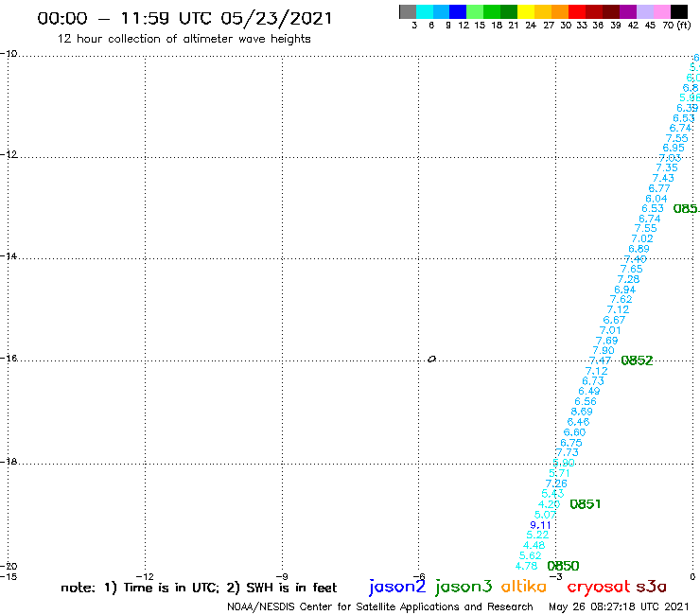The width and height of the screenshot is (700, 615).
Task: Click the note 'Time is in UTC; SWH is in feet'
Action: pyautogui.click(x=199, y=588)
